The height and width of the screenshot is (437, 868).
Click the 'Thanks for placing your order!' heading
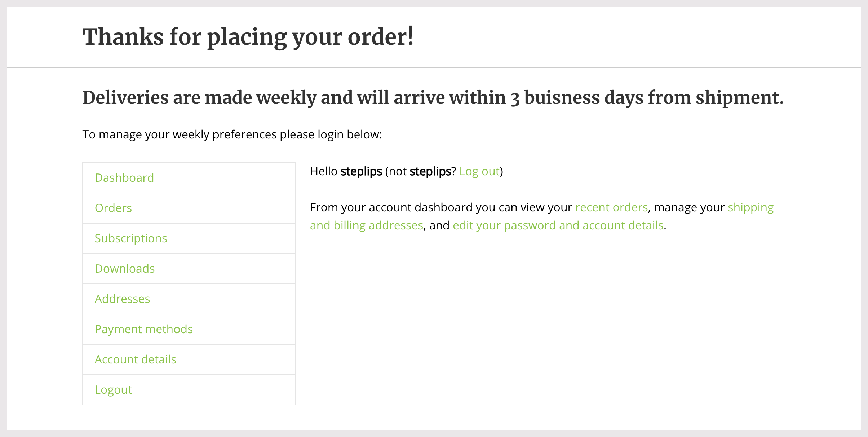(248, 37)
